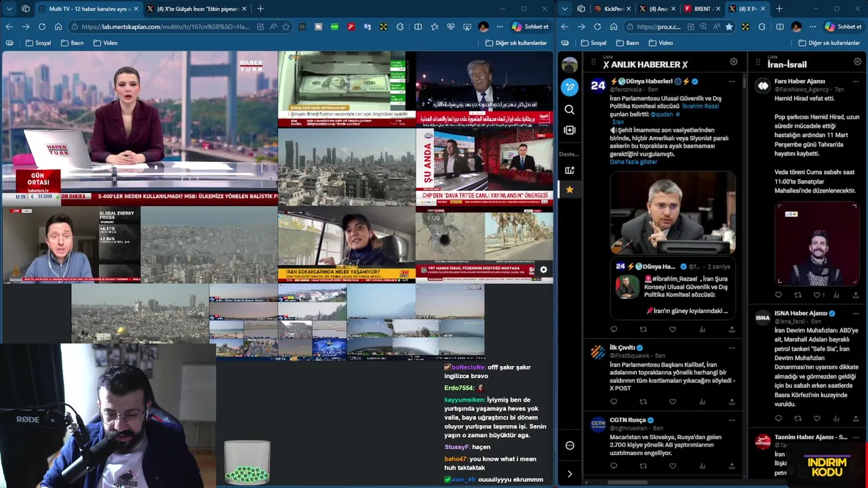Open tab actions dropdown in left browser
868x488 pixels.
coord(9,9)
